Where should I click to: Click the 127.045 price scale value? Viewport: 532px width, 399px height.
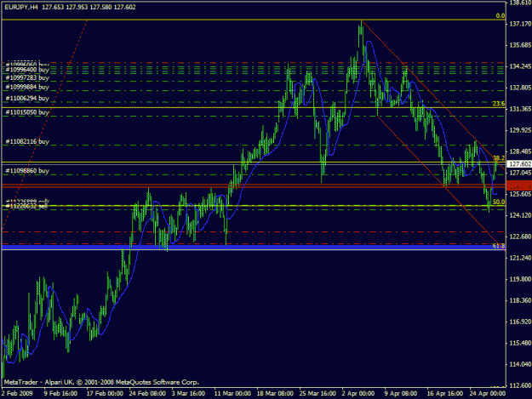coord(520,173)
